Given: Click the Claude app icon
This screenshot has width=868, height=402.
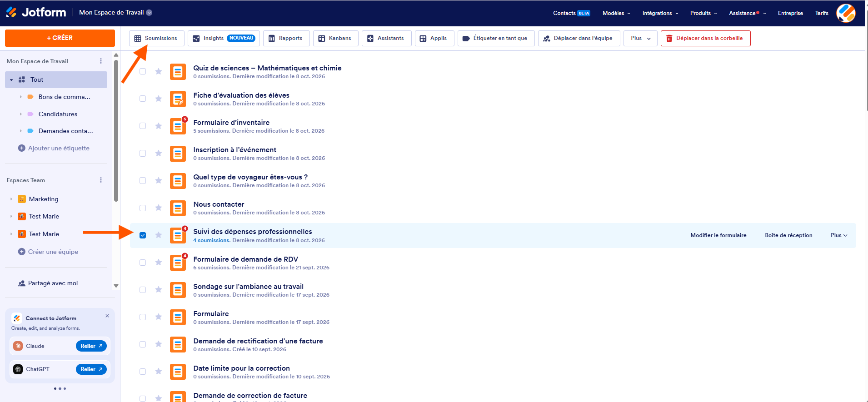Looking at the screenshot, I should pos(18,346).
